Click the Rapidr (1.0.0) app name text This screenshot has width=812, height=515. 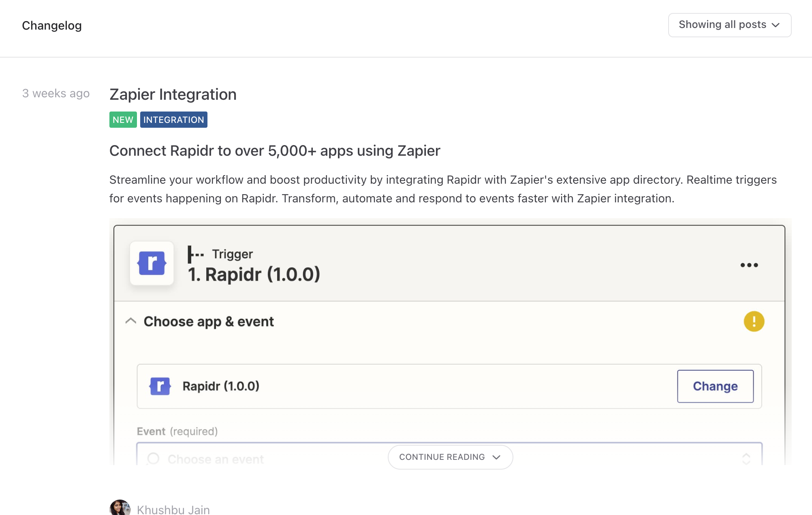[221, 386]
